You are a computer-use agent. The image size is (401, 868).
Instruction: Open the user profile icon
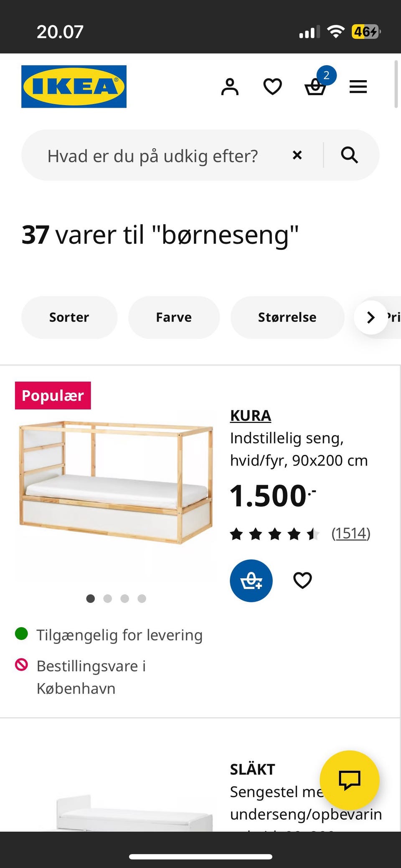coord(230,87)
